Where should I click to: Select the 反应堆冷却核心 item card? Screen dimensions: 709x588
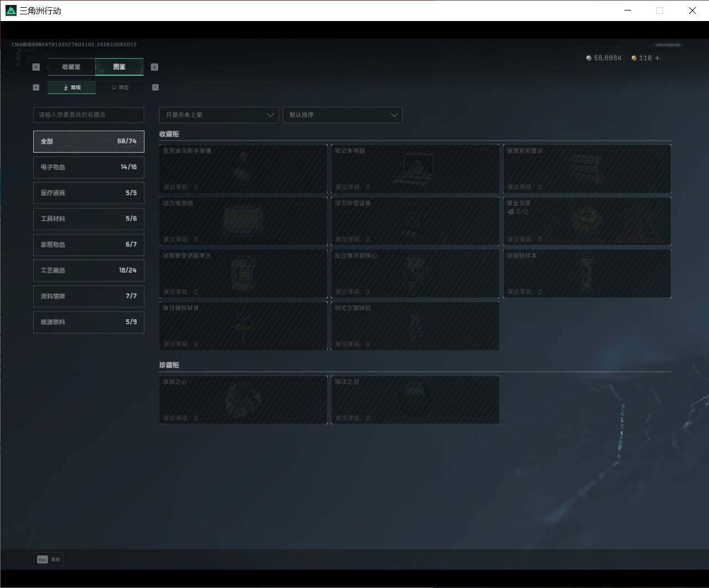[415, 274]
